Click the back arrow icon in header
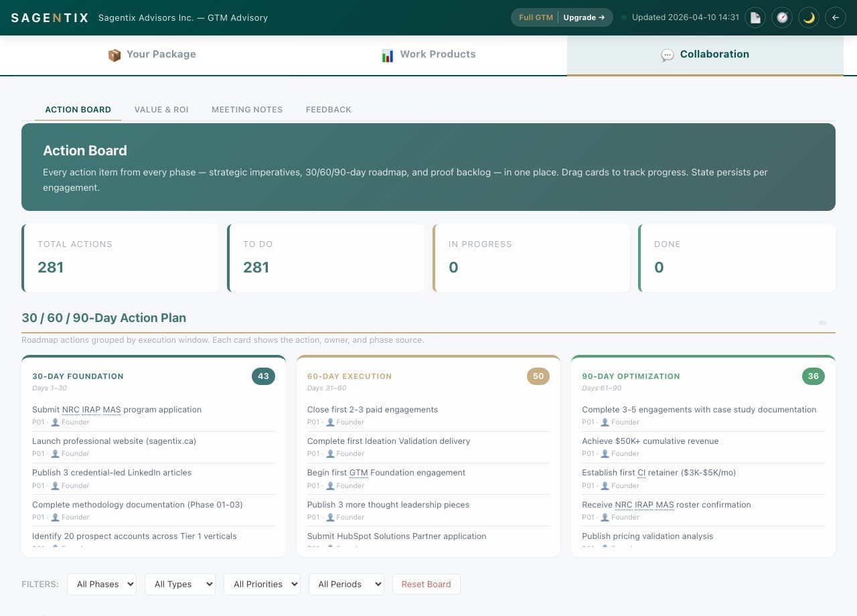857x616 pixels. 836,17
